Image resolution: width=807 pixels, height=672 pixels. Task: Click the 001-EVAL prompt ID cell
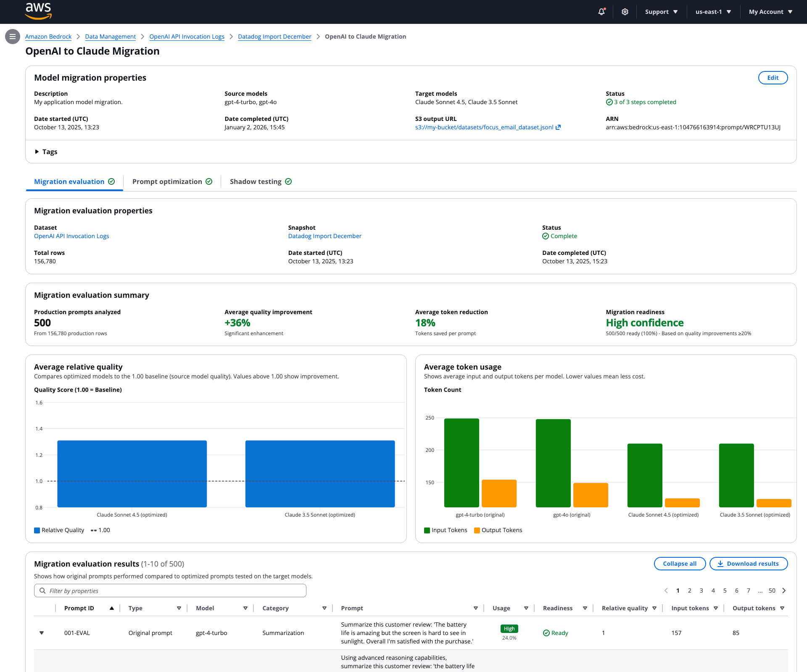[77, 633]
